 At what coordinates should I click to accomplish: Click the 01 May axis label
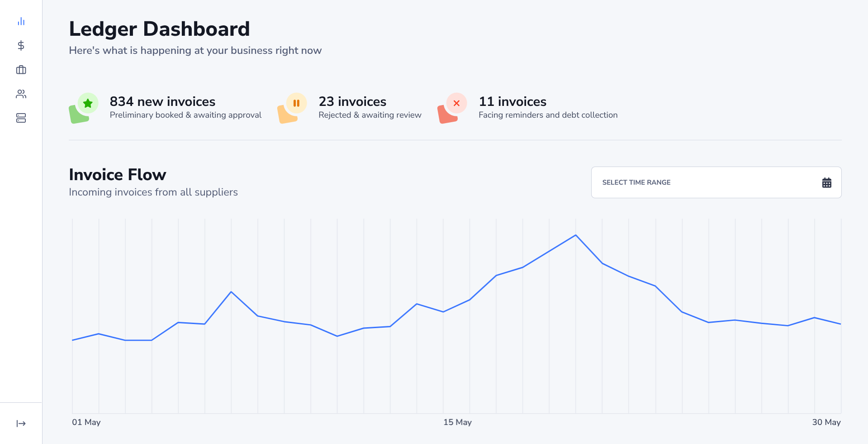tap(86, 422)
